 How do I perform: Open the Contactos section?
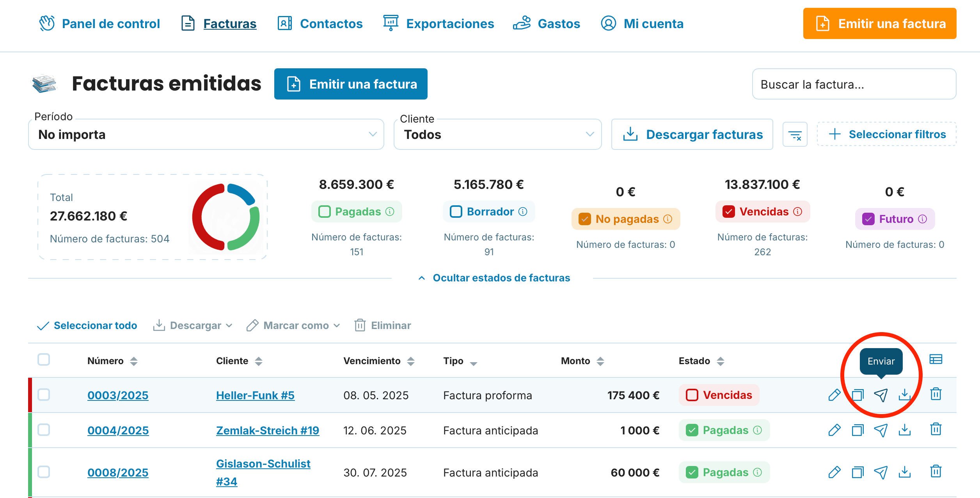pyautogui.click(x=320, y=23)
